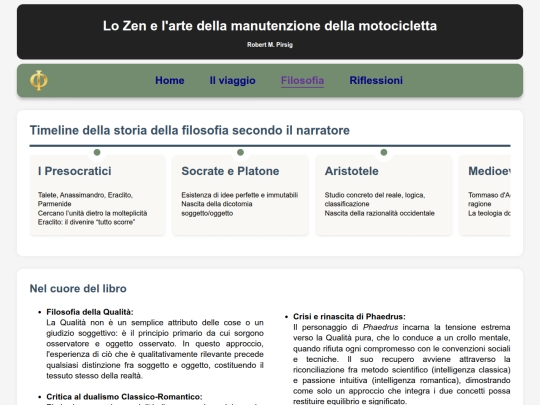This screenshot has height=405, width=540.
Task: Click the timeline dot above I Presocratici
Action: [x=97, y=152]
